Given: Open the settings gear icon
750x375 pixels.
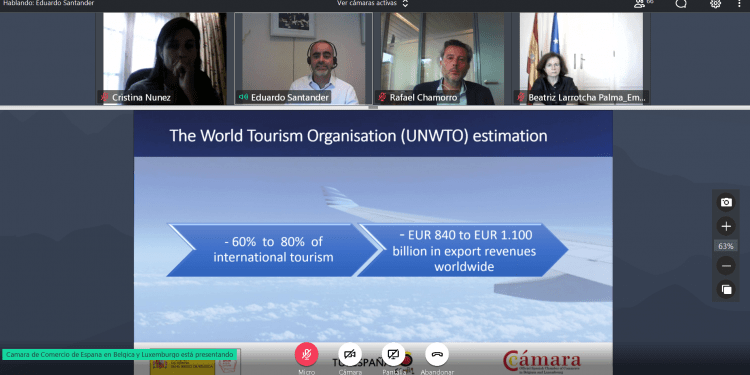Looking at the screenshot, I should pyautogui.click(x=715, y=4).
